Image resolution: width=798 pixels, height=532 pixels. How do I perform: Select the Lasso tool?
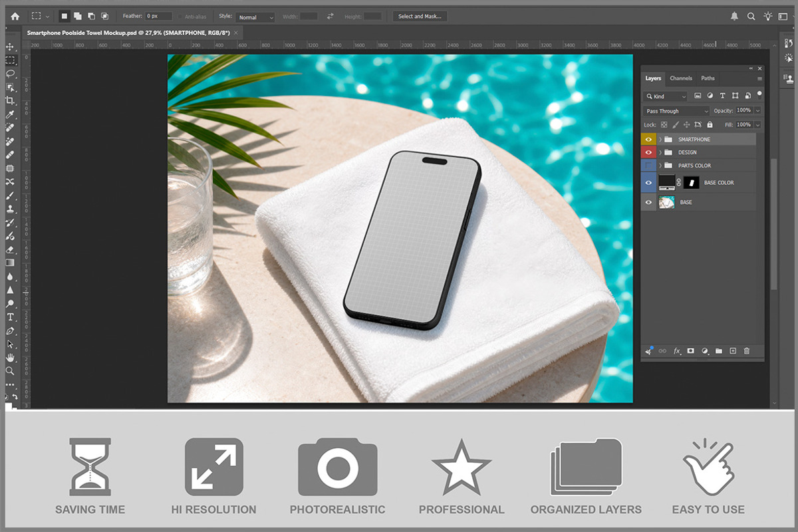coord(10,74)
